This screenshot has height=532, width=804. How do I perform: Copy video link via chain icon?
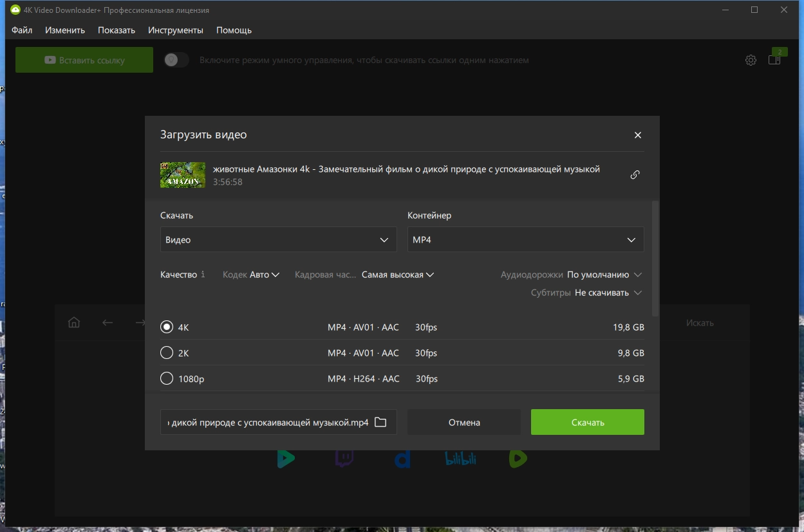point(635,175)
